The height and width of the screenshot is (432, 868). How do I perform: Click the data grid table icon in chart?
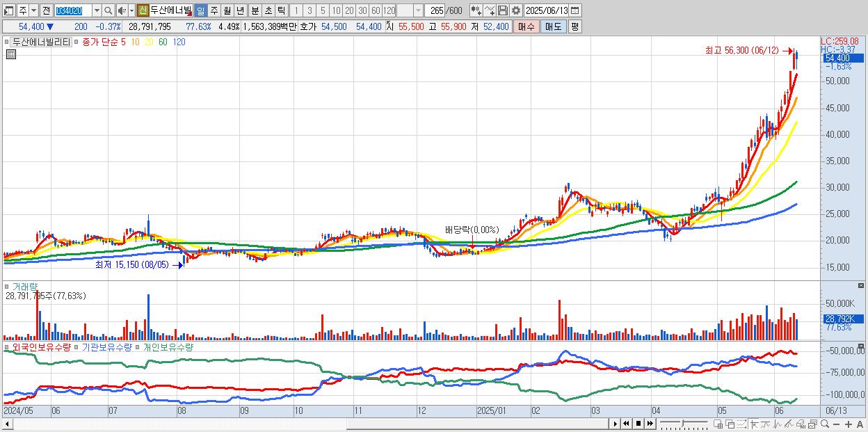pyautogui.click(x=11, y=55)
